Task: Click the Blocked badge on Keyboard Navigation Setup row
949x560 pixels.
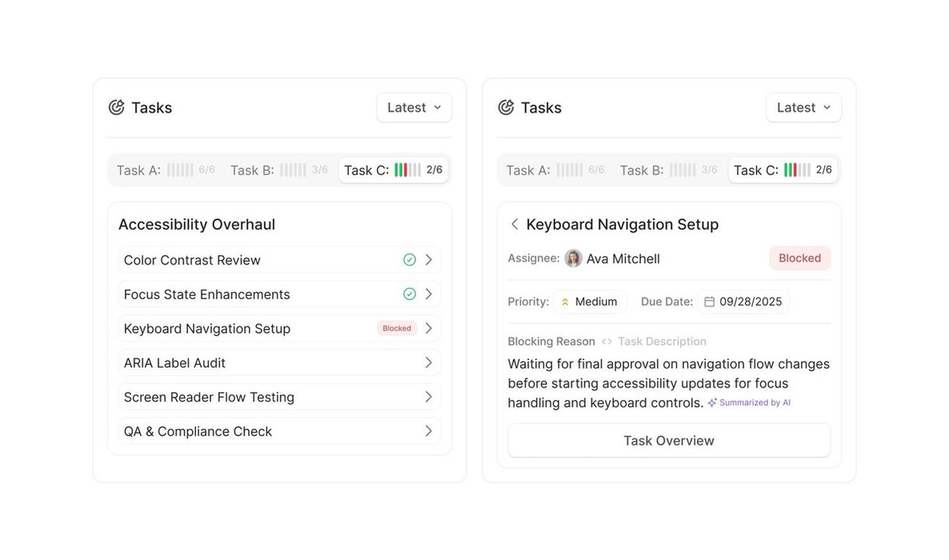Action: [x=397, y=328]
